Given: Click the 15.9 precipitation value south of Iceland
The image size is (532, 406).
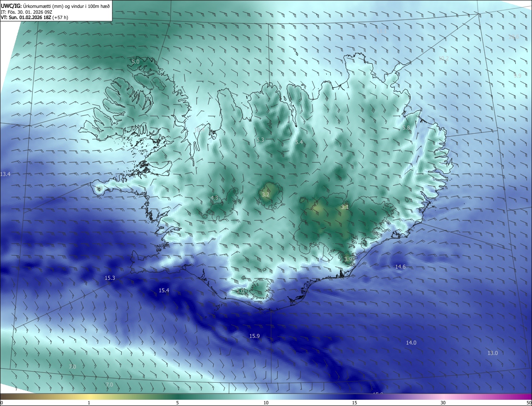Looking at the screenshot, I should click(254, 336).
